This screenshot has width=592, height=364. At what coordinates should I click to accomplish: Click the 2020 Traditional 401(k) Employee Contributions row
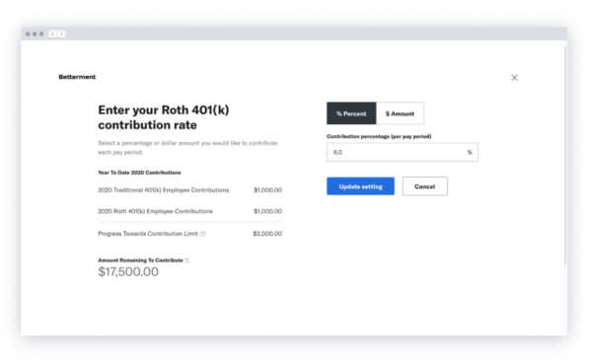[x=189, y=190]
